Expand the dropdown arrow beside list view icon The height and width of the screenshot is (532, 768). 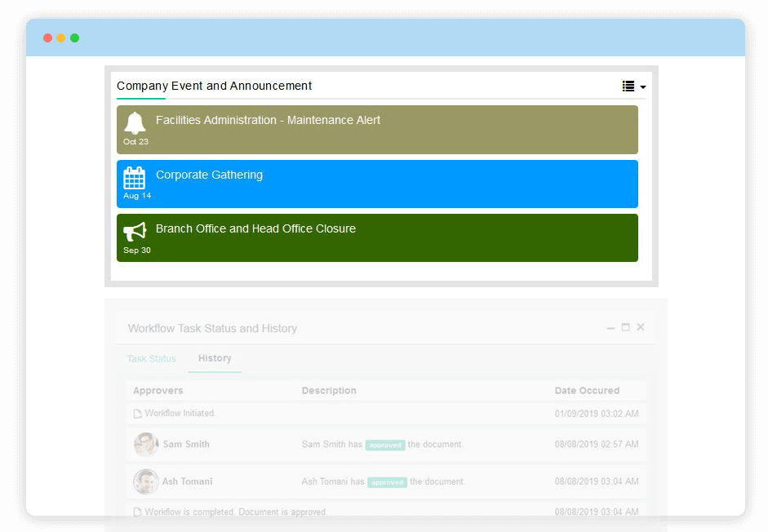(643, 87)
